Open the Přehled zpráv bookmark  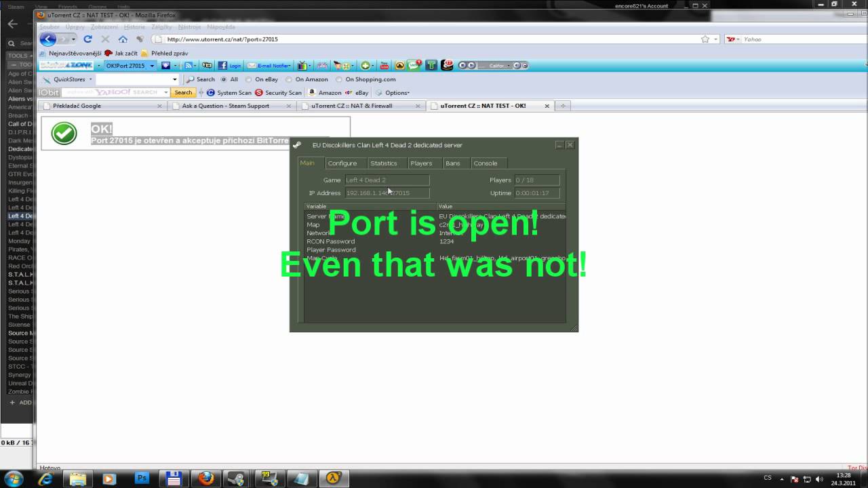[x=165, y=53]
